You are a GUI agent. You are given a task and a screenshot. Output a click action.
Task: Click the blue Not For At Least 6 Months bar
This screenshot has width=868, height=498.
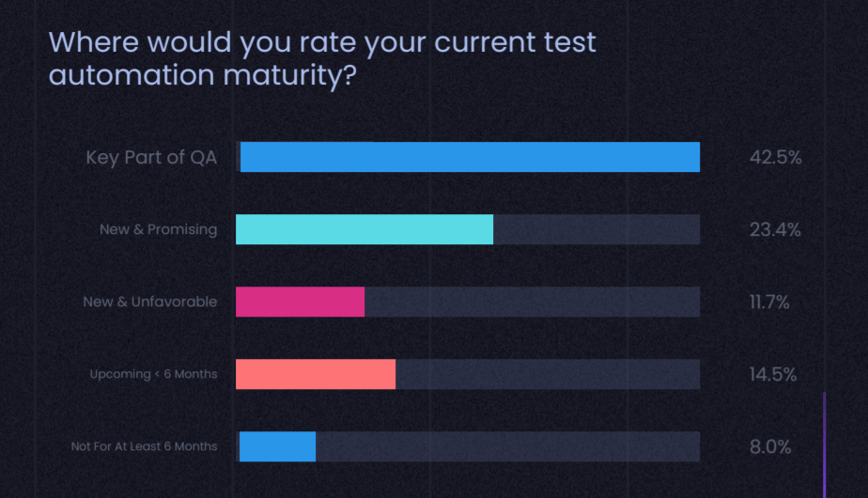[x=277, y=446]
